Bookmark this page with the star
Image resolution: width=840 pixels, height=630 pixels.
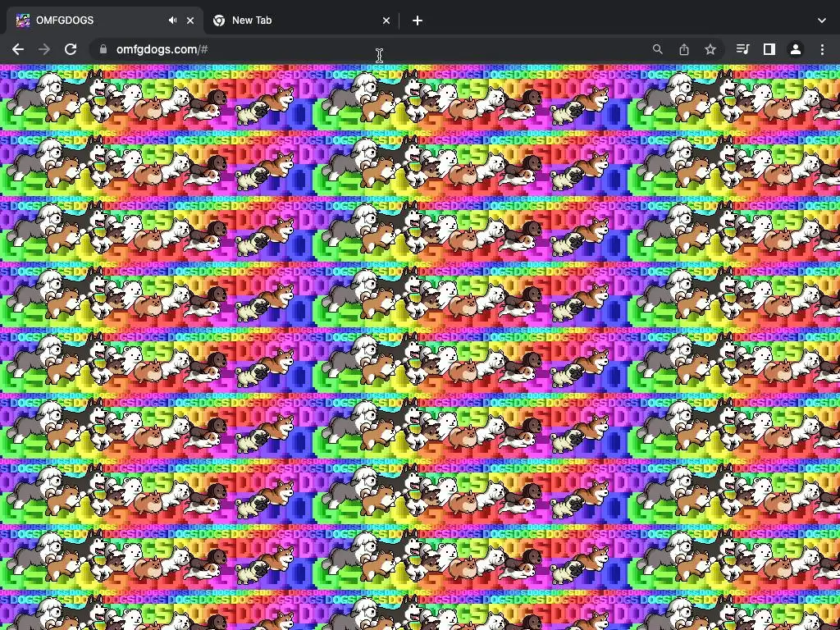(710, 49)
